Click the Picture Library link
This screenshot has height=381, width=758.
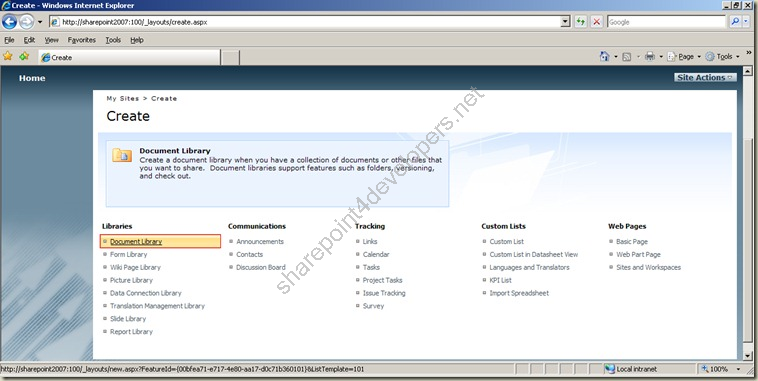click(x=131, y=280)
